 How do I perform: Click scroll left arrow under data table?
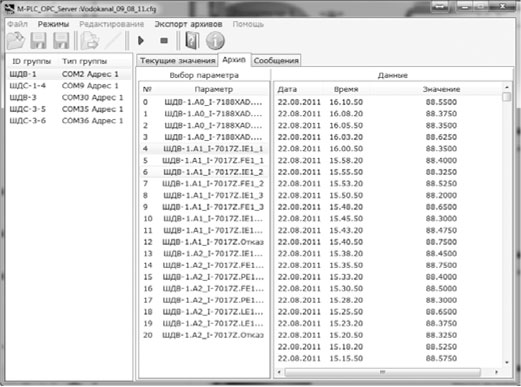coord(279,372)
